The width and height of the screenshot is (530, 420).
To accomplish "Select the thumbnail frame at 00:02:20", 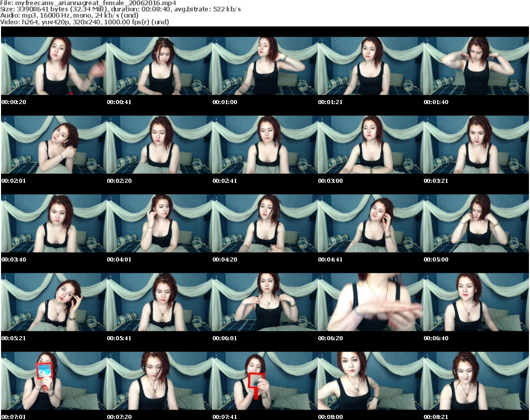I will pyautogui.click(x=159, y=144).
